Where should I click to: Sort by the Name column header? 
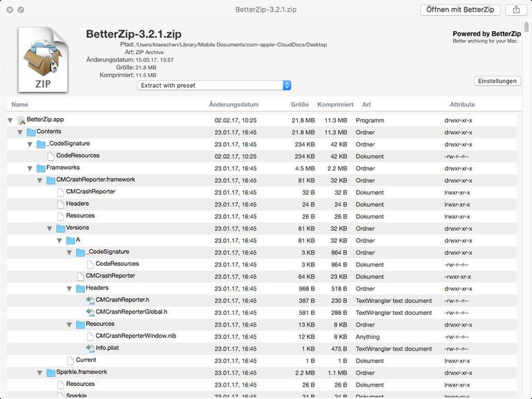(x=20, y=105)
